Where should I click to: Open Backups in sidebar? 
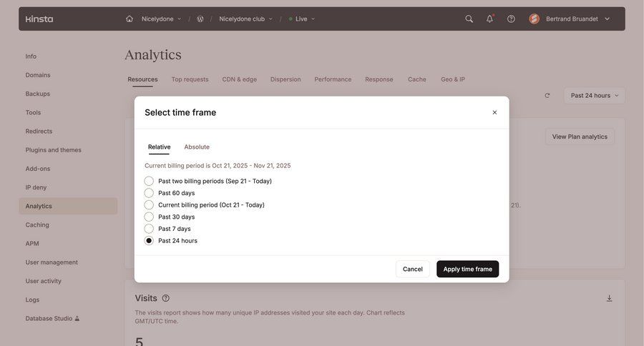point(38,94)
